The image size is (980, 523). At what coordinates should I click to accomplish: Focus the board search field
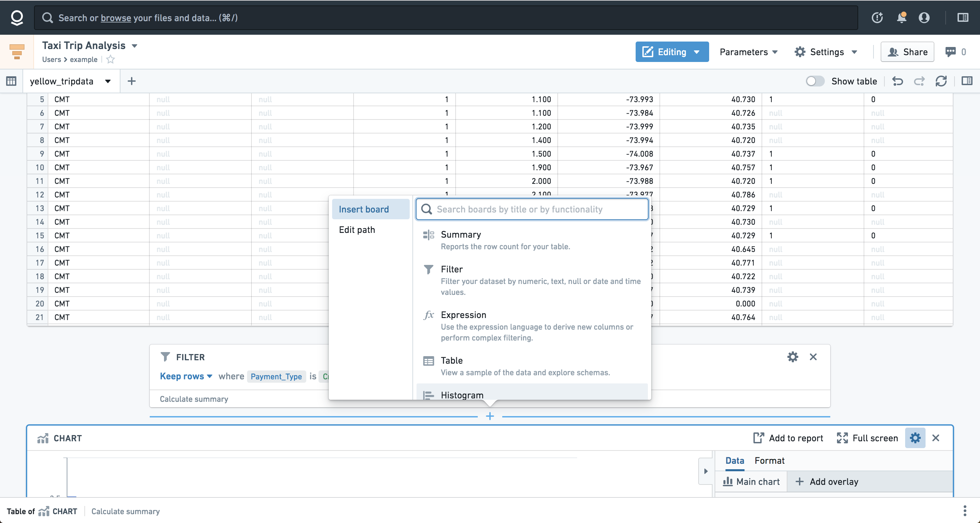pos(532,209)
